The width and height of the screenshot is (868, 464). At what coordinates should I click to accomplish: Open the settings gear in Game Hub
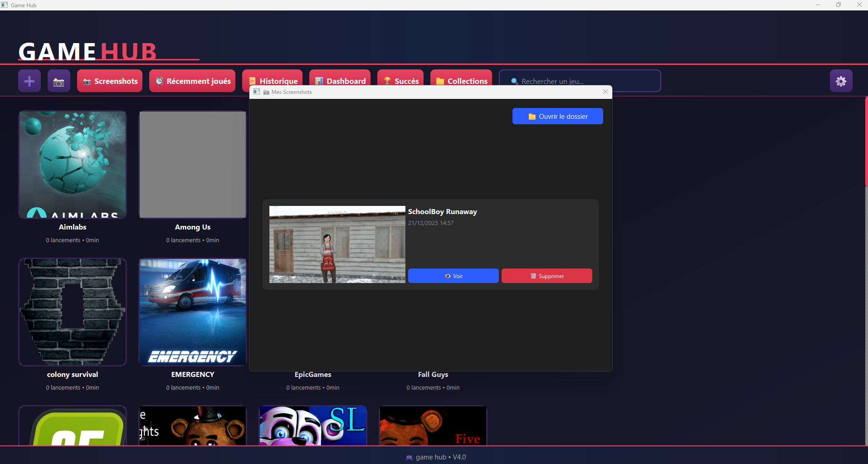[841, 81]
